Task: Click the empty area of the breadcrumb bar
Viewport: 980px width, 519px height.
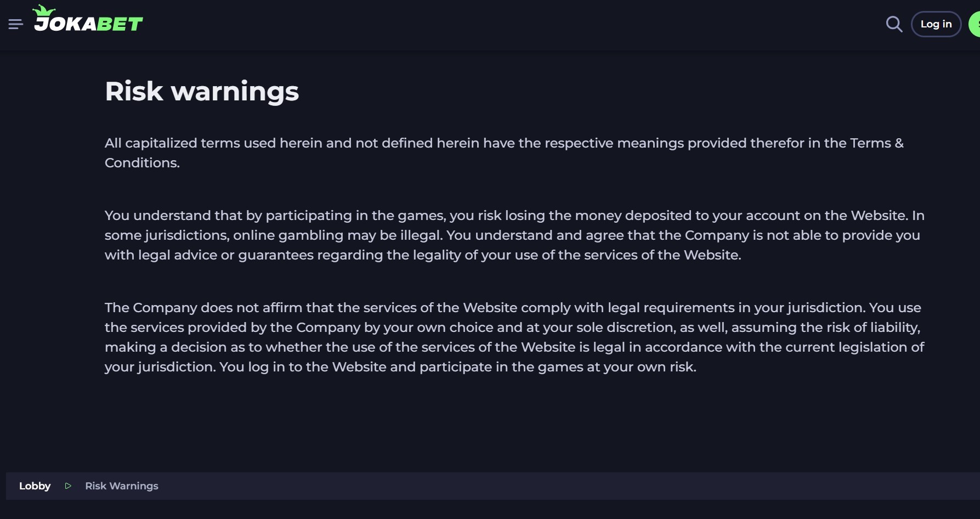Action: tap(548, 486)
